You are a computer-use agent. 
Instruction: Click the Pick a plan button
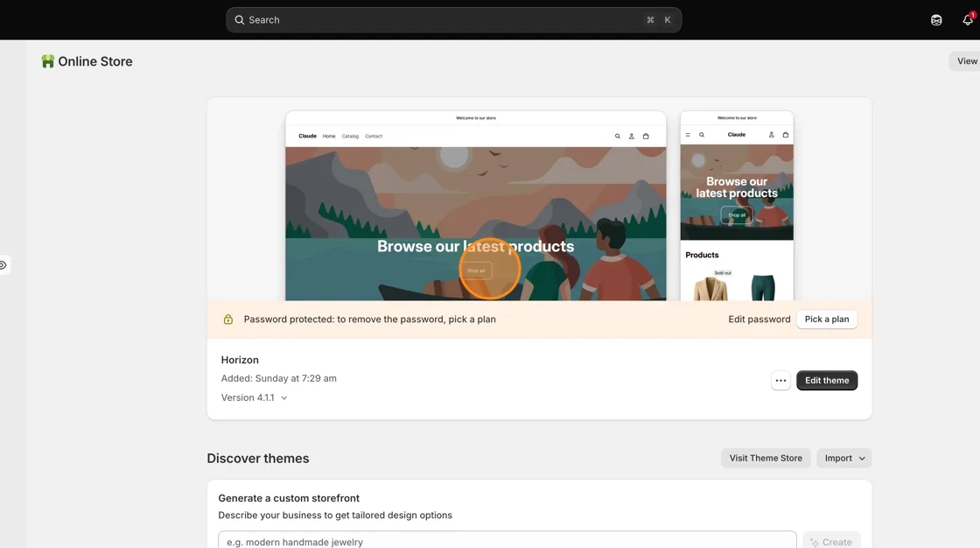point(827,319)
